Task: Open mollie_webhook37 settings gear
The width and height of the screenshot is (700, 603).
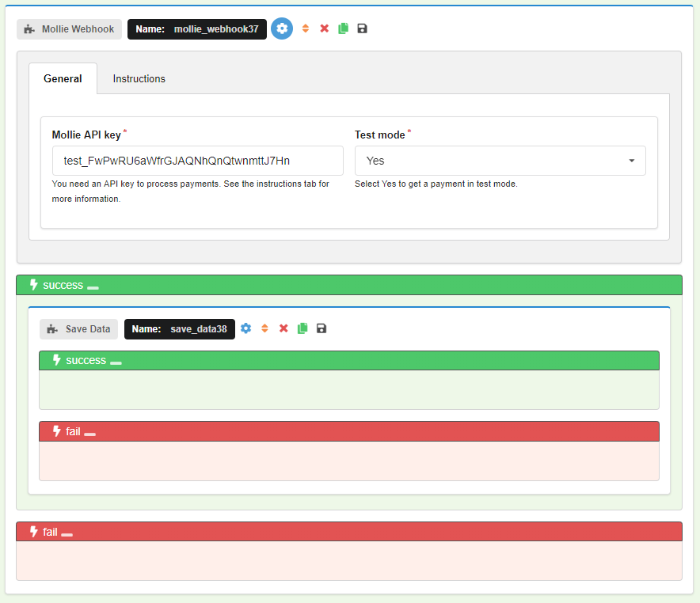Action: [x=282, y=28]
